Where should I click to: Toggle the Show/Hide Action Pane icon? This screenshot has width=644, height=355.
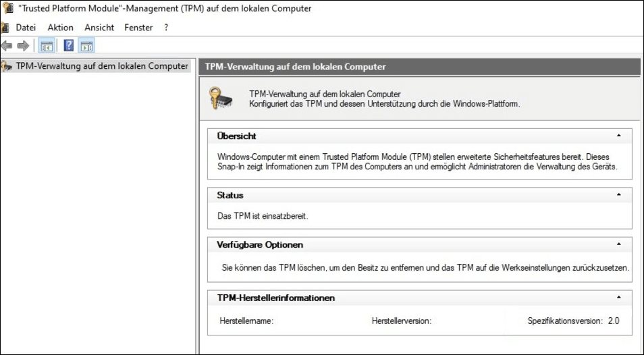click(86, 45)
